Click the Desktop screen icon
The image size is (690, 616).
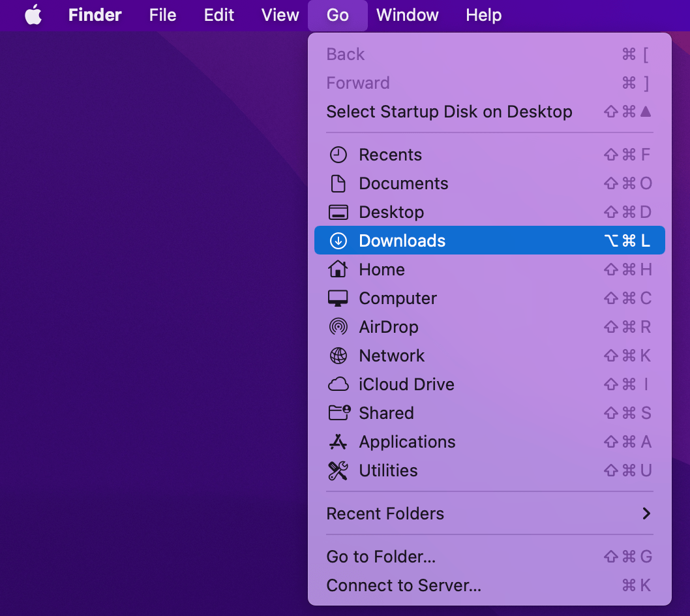pyautogui.click(x=338, y=212)
